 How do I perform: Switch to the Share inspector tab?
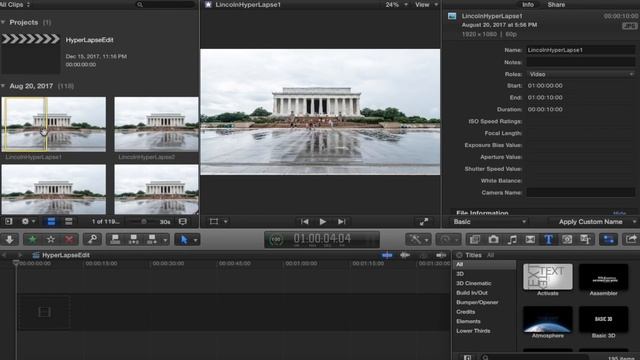click(x=556, y=4)
